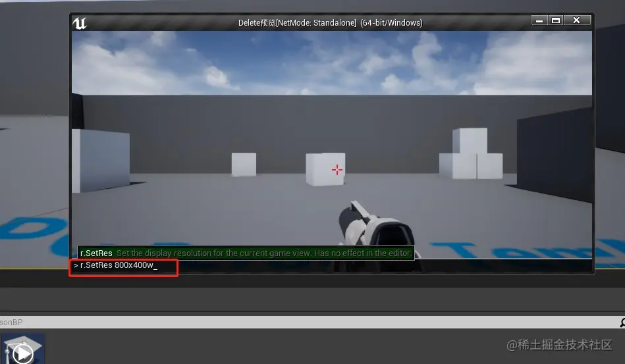Click the red crosshair in the game view

pyautogui.click(x=337, y=170)
